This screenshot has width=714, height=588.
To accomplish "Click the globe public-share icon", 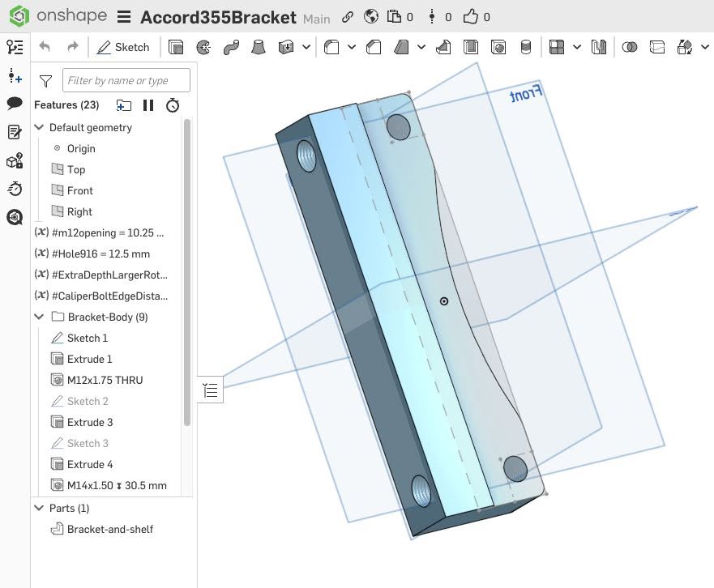I will click(x=371, y=17).
